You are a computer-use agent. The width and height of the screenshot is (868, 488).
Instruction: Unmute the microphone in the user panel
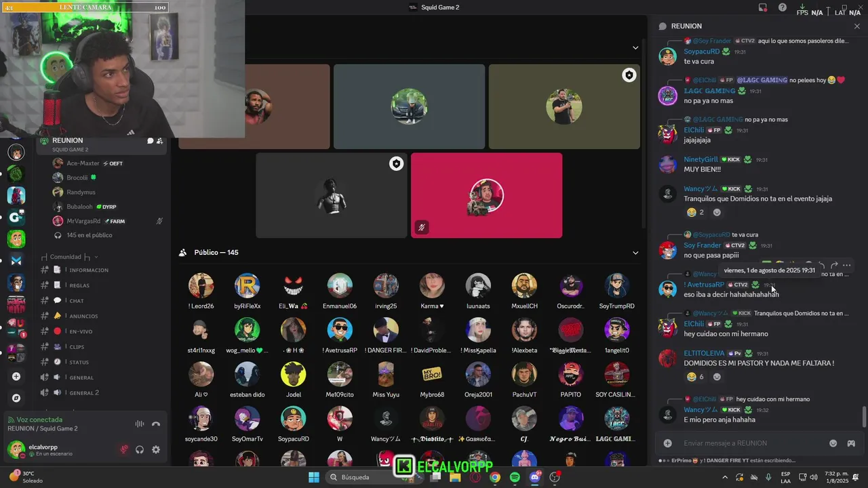point(124,449)
